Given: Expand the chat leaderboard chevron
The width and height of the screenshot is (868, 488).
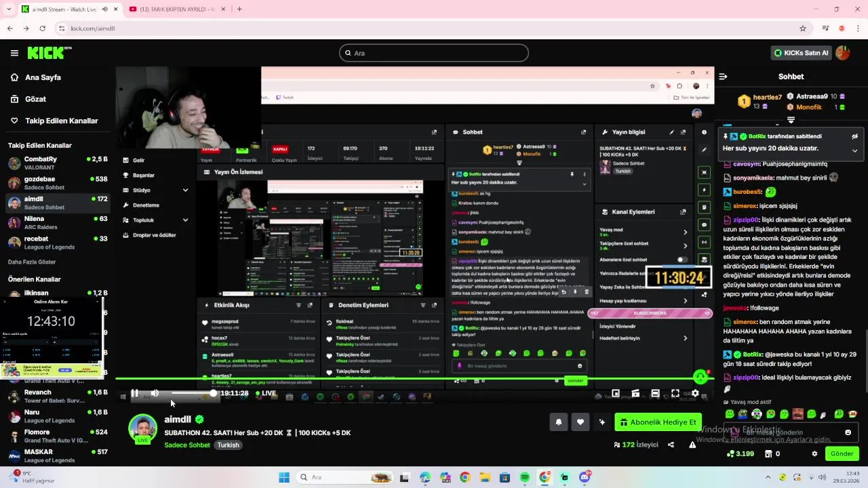Looking at the screenshot, I should click(x=791, y=121).
